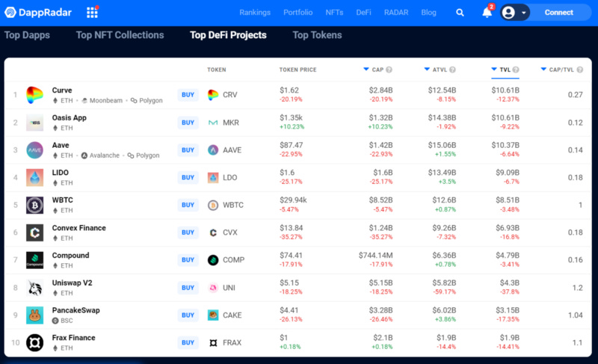Screen dimensions: 598x364
Task: Click the Connect button
Action: [x=558, y=13]
